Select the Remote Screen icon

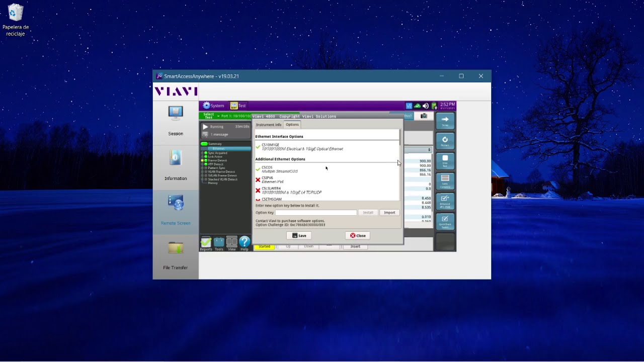click(x=176, y=203)
